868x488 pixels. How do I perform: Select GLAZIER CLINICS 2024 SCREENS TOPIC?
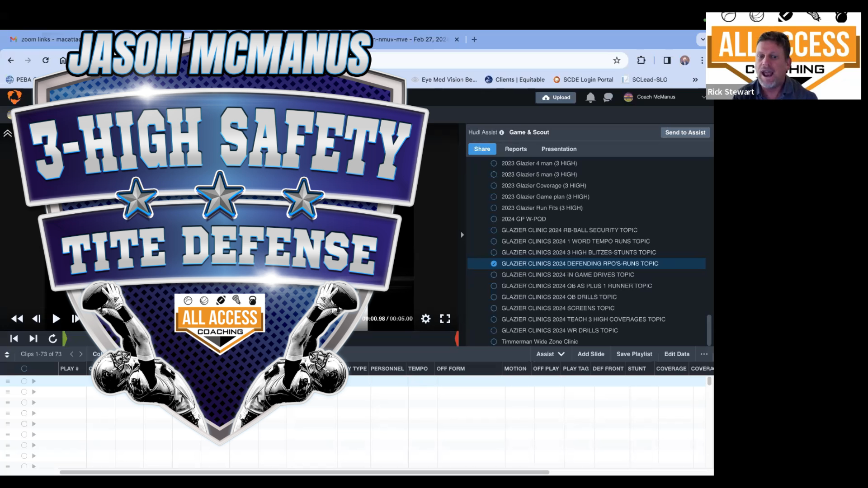point(557,308)
